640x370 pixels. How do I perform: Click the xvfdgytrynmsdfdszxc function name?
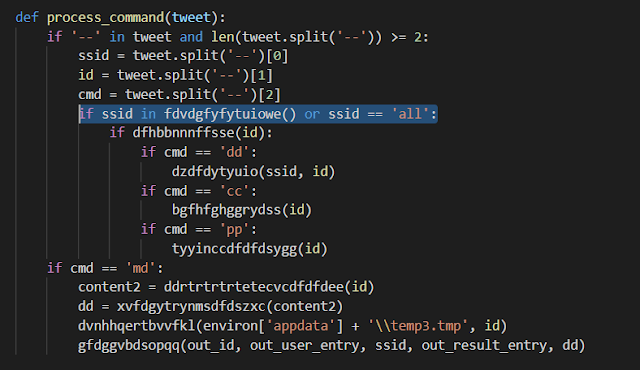point(191,307)
